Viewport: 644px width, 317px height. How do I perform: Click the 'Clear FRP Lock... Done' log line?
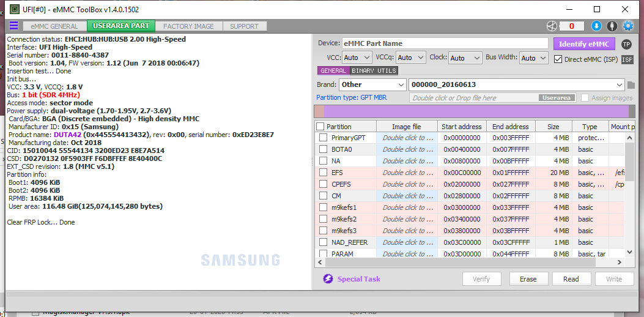coord(41,222)
